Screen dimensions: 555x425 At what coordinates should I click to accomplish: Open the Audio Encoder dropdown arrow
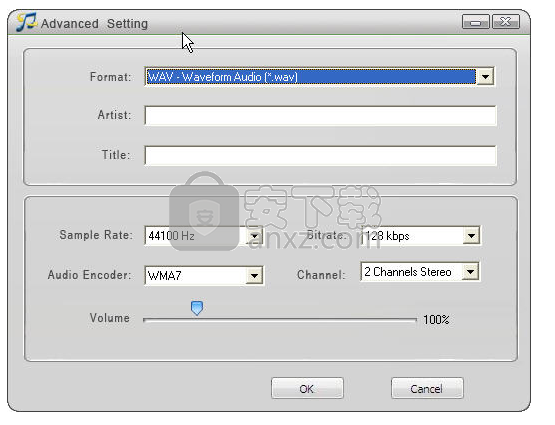pyautogui.click(x=254, y=276)
